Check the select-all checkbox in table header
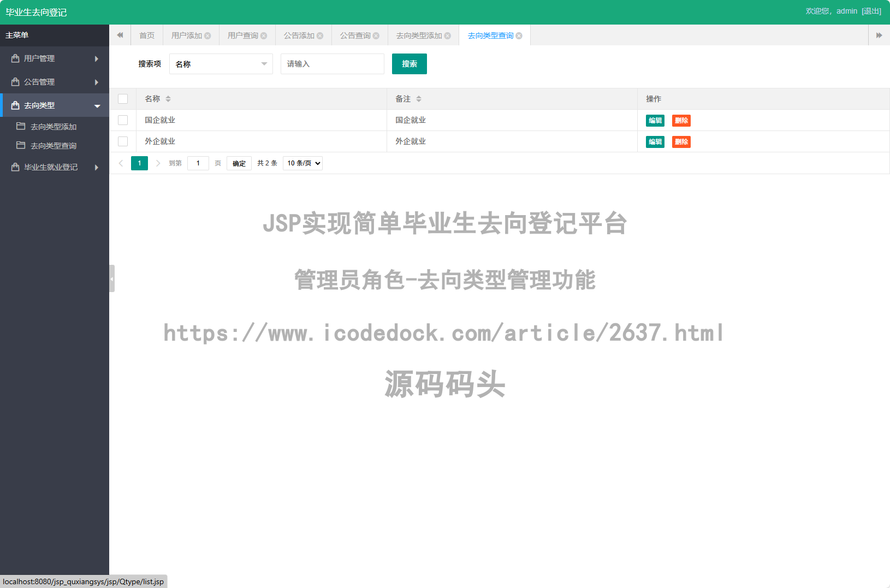 click(123, 98)
